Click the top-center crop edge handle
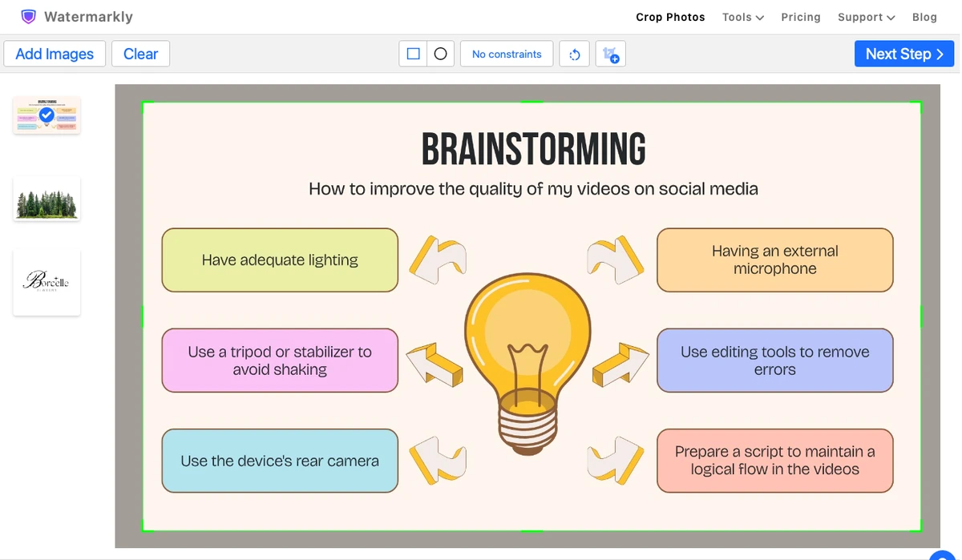Screen dimensions: 962x560 (532, 102)
